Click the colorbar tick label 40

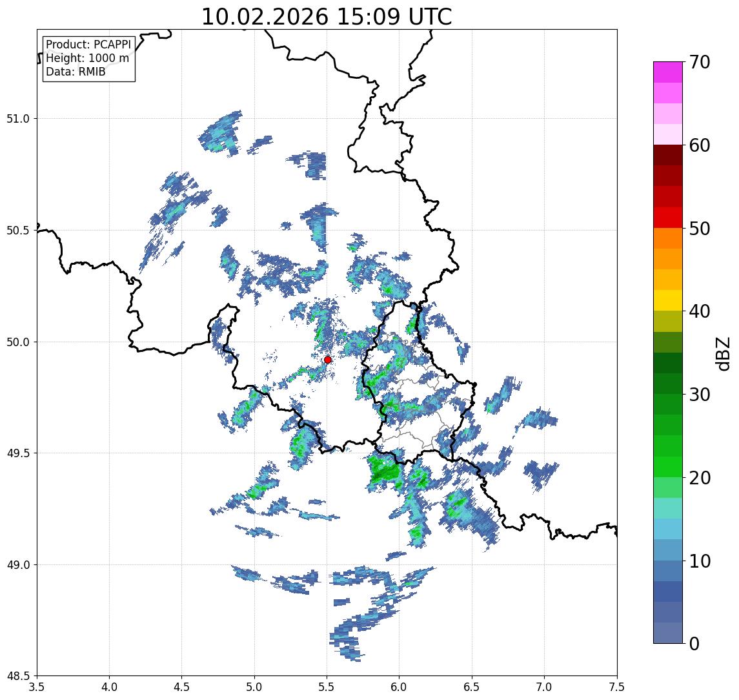click(x=700, y=311)
